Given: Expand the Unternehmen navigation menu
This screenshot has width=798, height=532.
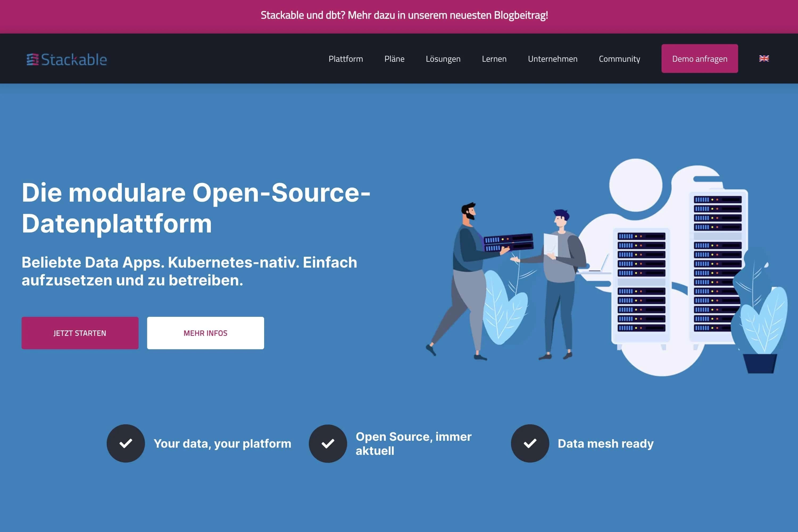Looking at the screenshot, I should (x=552, y=59).
